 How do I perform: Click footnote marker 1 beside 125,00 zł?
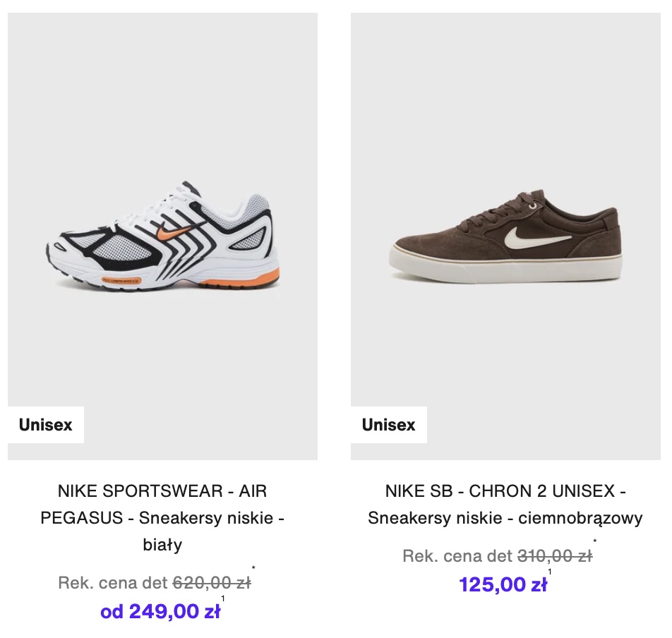pos(550,572)
